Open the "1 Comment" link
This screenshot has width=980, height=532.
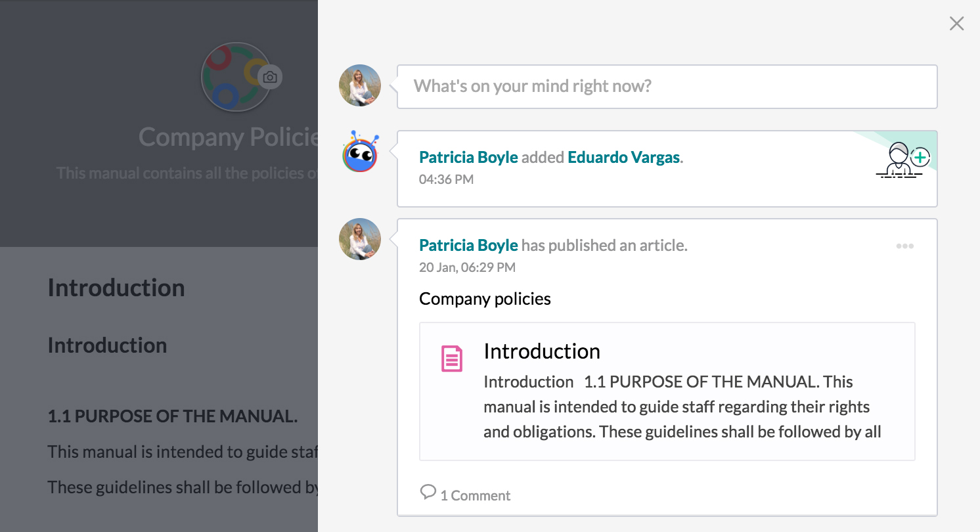(475, 496)
